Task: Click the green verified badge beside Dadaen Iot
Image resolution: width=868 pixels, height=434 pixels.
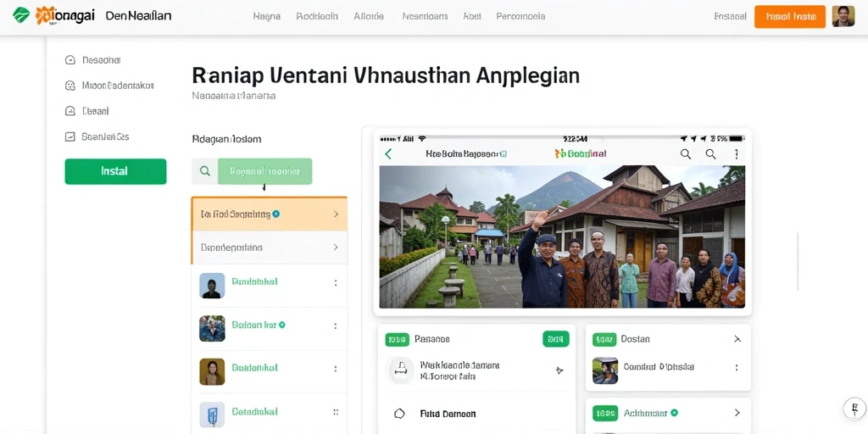Action: tap(281, 325)
